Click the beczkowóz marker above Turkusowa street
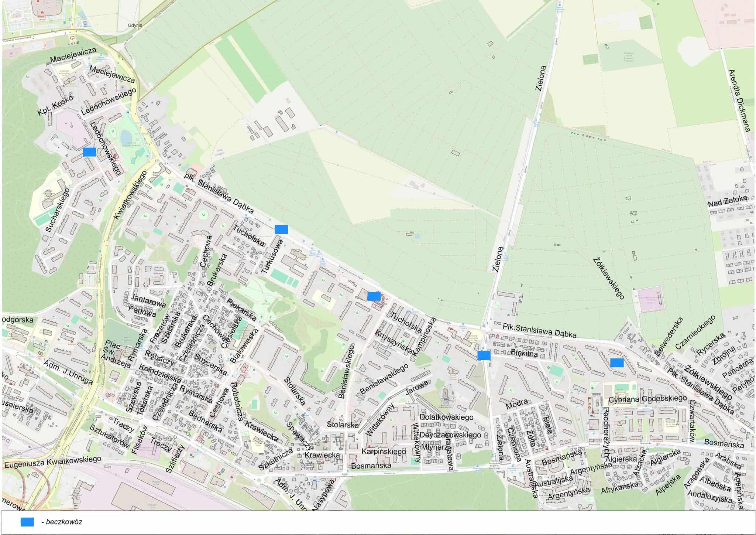Image resolution: width=756 pixels, height=535 pixels. point(281,229)
